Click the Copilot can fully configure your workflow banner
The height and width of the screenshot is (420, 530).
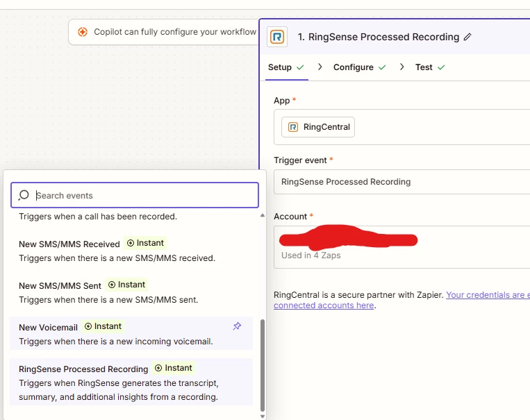click(164, 32)
